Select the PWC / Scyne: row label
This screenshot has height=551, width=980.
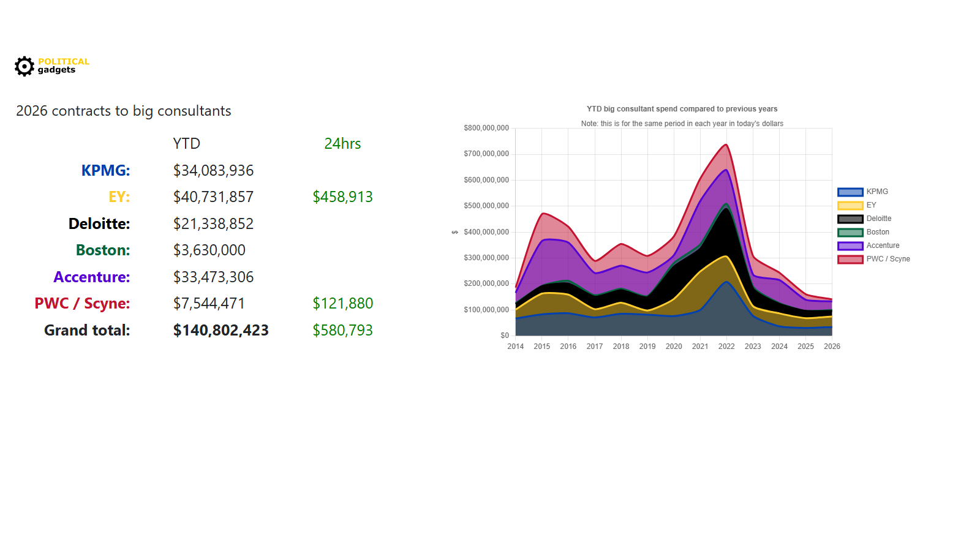pos(82,303)
